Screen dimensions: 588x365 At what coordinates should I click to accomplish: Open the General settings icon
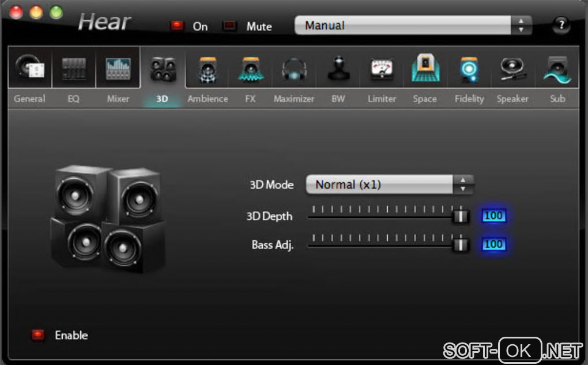[x=29, y=67]
